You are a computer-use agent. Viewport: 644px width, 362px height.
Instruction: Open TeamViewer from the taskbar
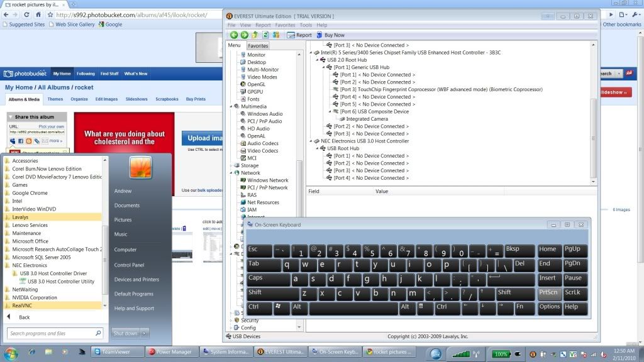click(116, 352)
